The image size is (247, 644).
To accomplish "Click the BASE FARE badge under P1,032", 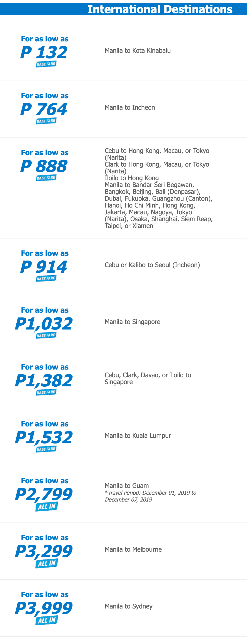I will point(46,335).
